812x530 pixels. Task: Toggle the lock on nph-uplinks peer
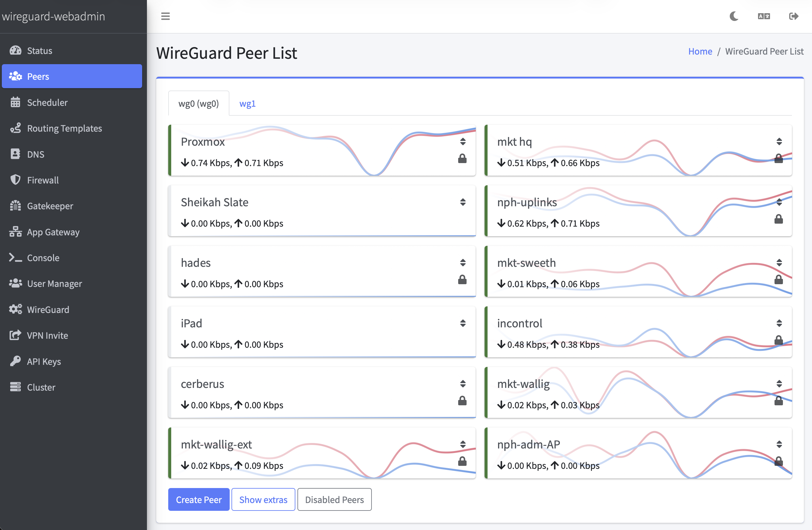click(779, 219)
